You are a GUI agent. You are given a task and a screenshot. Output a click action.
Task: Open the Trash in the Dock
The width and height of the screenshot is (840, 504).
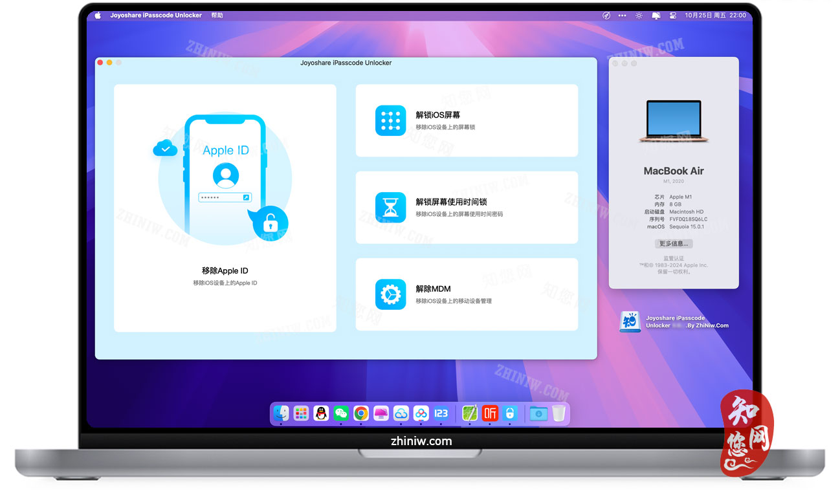pos(558,413)
